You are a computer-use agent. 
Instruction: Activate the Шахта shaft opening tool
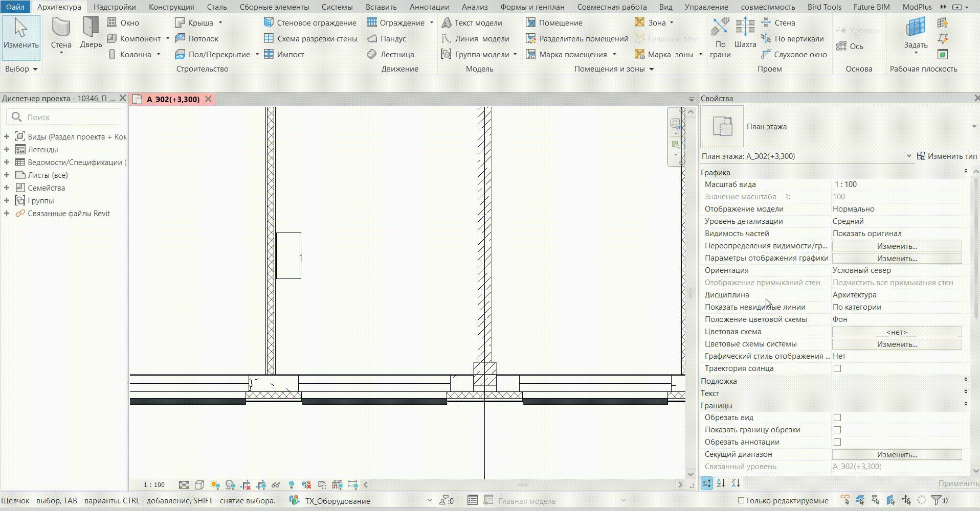745,33
